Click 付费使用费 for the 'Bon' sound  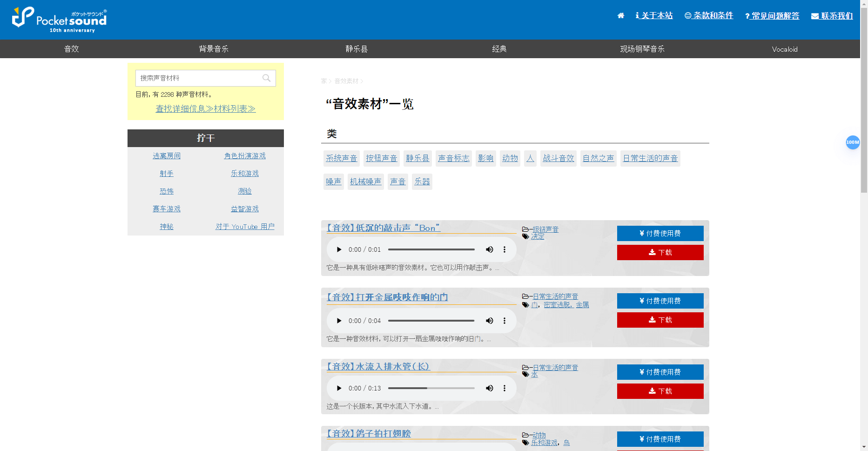pos(660,234)
